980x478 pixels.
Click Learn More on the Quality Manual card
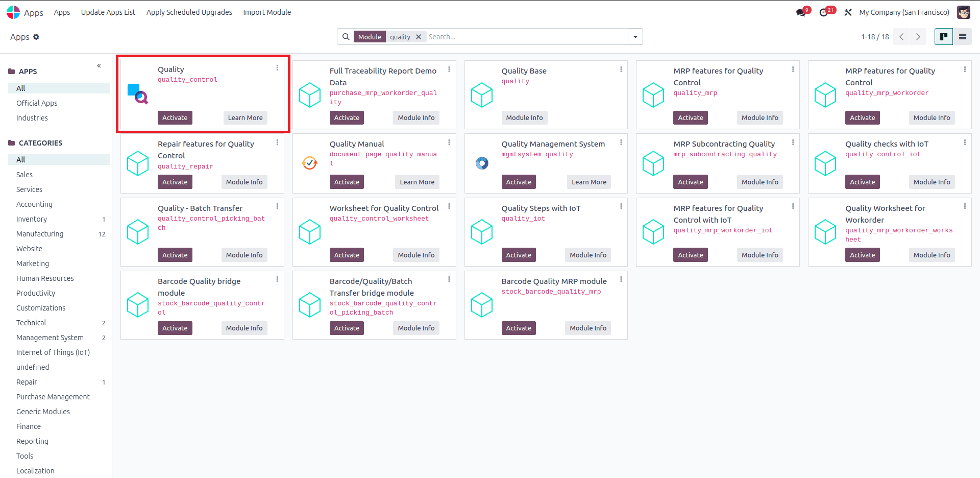[x=416, y=181]
